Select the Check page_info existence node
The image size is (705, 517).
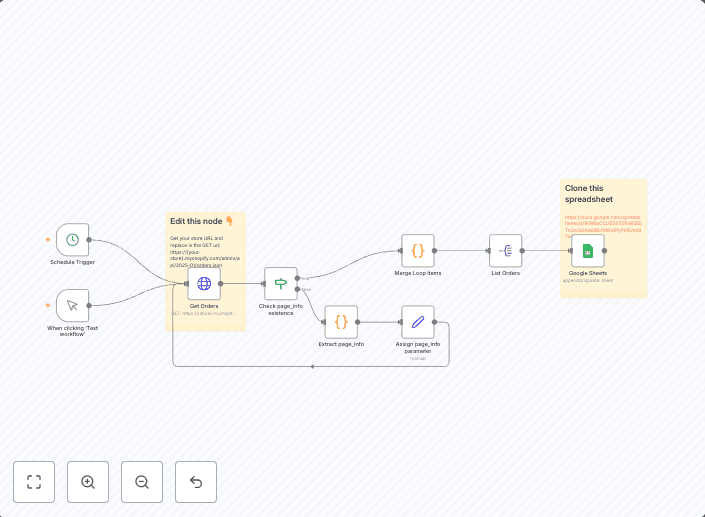[281, 283]
